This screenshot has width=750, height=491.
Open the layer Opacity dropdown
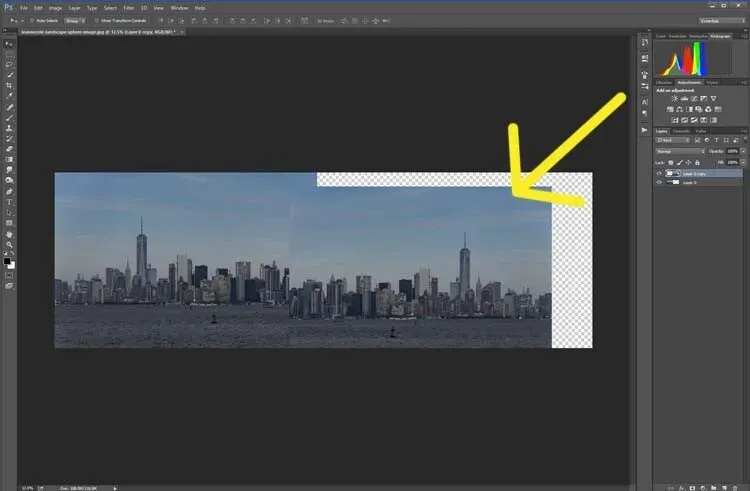[741, 151]
